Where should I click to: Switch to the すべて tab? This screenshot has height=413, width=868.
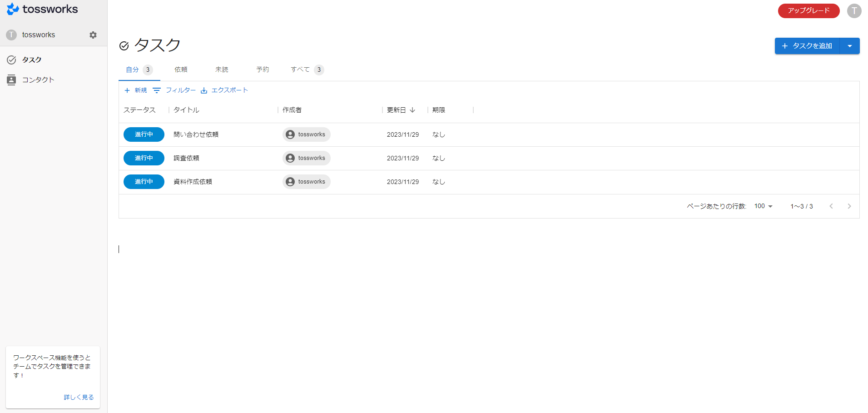(x=301, y=70)
